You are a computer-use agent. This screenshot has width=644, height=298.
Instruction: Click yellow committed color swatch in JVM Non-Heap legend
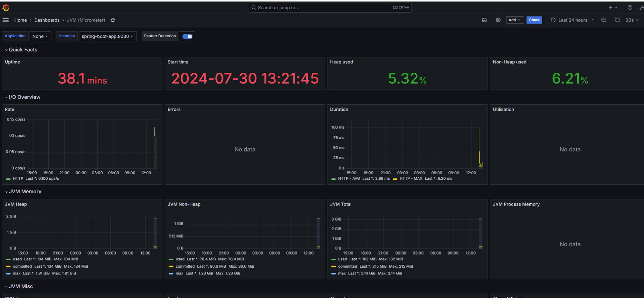(171, 266)
